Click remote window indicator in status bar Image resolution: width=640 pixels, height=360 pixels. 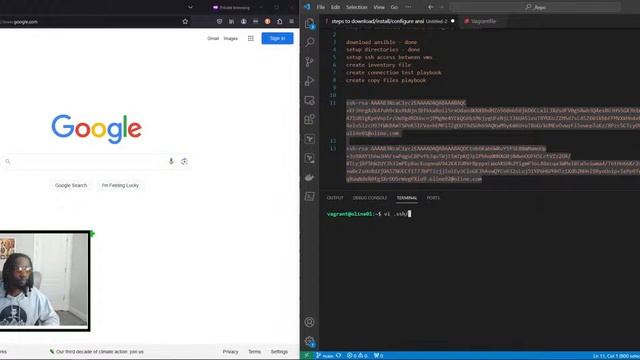click(x=307, y=356)
